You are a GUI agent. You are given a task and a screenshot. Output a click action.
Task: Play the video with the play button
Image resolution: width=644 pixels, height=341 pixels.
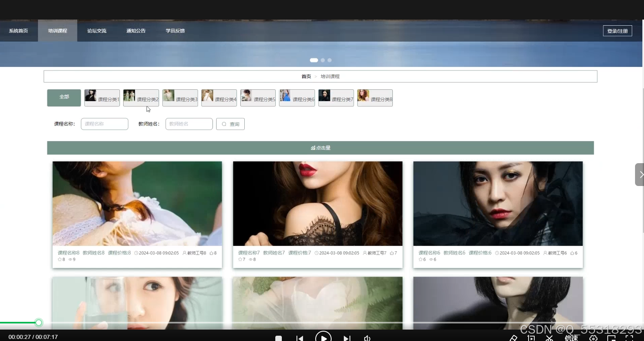coord(323,338)
